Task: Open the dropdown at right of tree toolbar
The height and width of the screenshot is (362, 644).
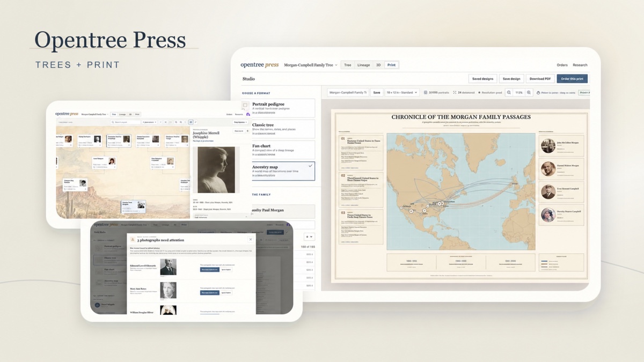Action: click(240, 122)
